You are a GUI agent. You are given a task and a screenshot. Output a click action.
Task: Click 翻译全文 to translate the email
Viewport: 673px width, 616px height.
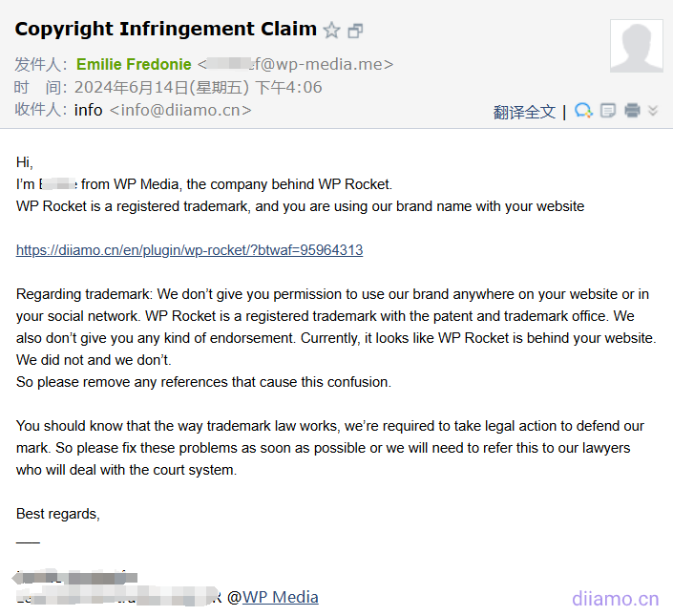[x=524, y=112]
